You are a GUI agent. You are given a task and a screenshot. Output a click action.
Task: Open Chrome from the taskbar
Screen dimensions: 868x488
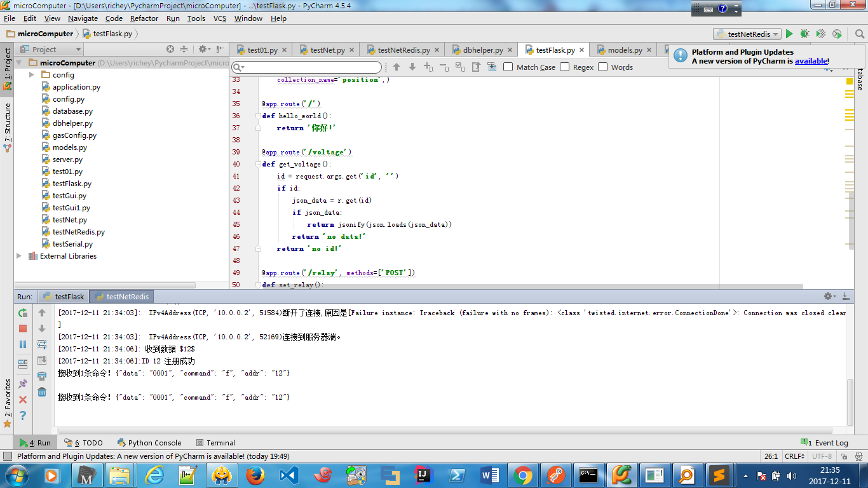coord(523,475)
